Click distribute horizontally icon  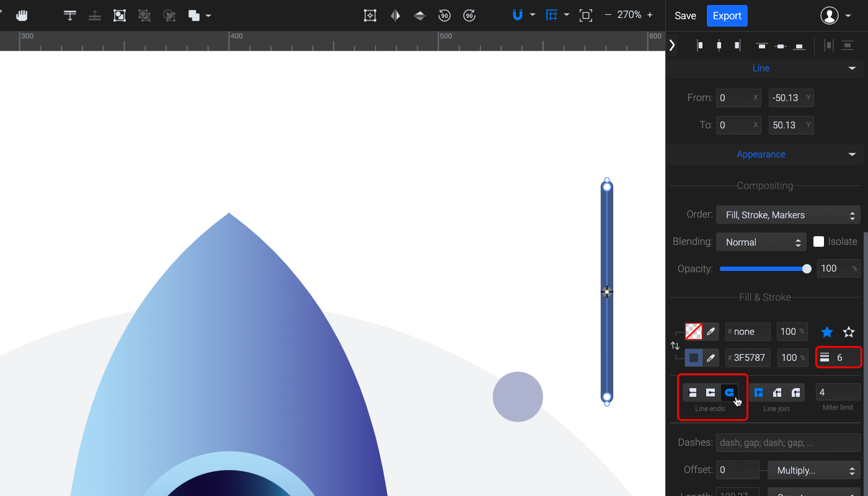[829, 45]
